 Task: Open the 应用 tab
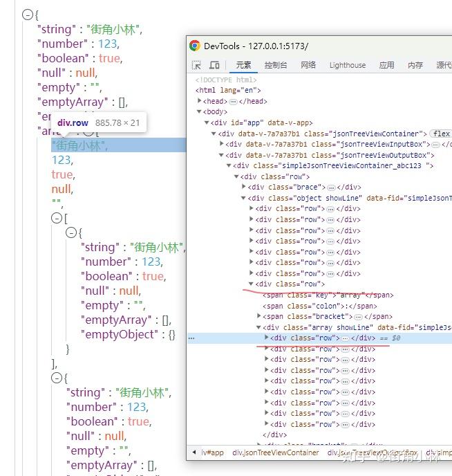[x=386, y=65]
